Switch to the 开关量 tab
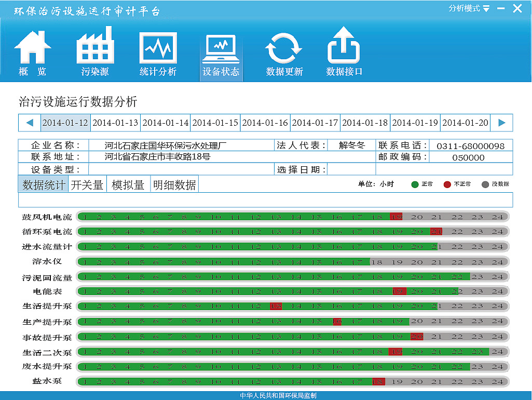The image size is (532, 400). [x=87, y=184]
